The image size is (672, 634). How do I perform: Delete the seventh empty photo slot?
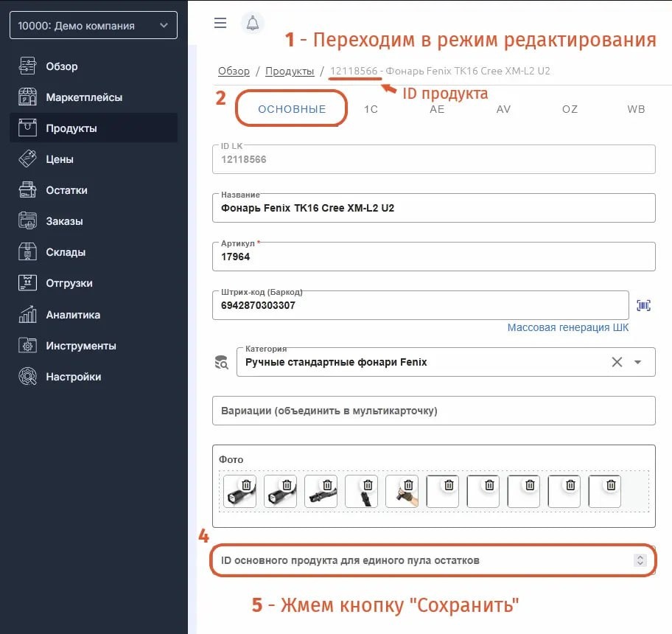(x=489, y=485)
